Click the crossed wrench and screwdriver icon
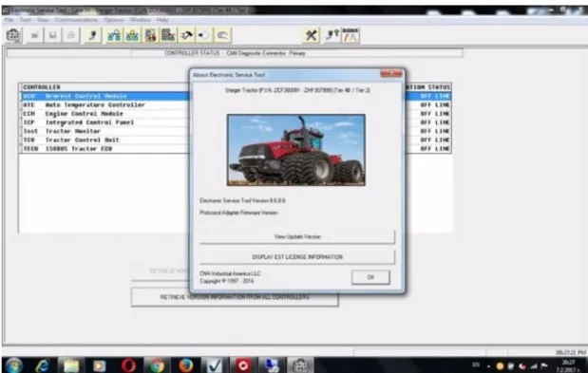 coord(312,35)
